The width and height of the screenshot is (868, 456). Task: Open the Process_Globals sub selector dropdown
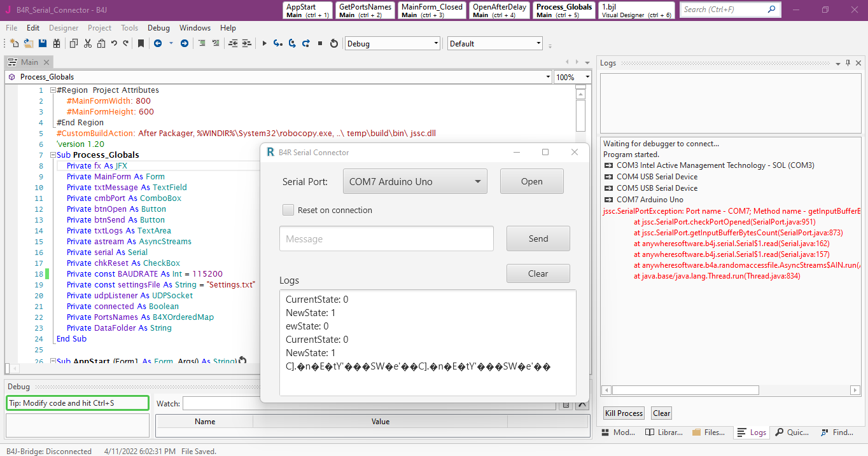click(x=279, y=77)
